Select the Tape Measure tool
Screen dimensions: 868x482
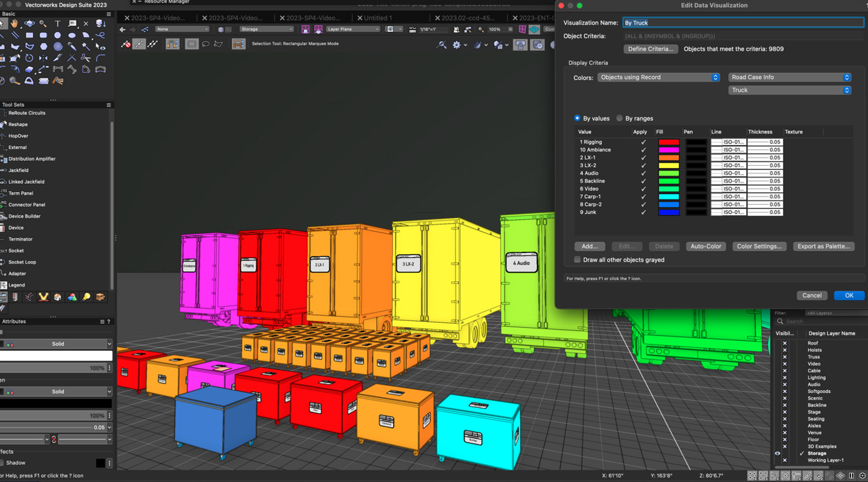point(14,81)
